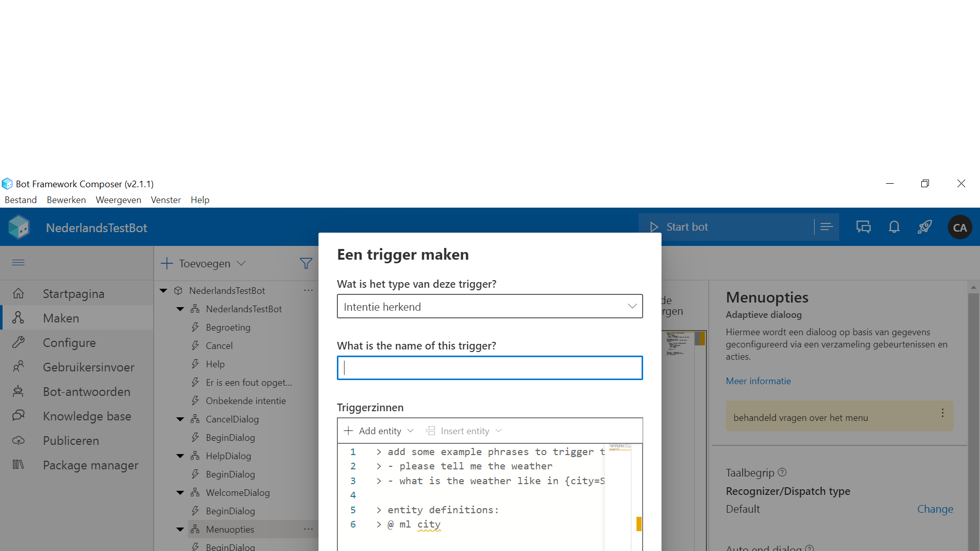Collapse the Menuopties tree node
This screenshot has width=980, height=551.
pyautogui.click(x=180, y=530)
